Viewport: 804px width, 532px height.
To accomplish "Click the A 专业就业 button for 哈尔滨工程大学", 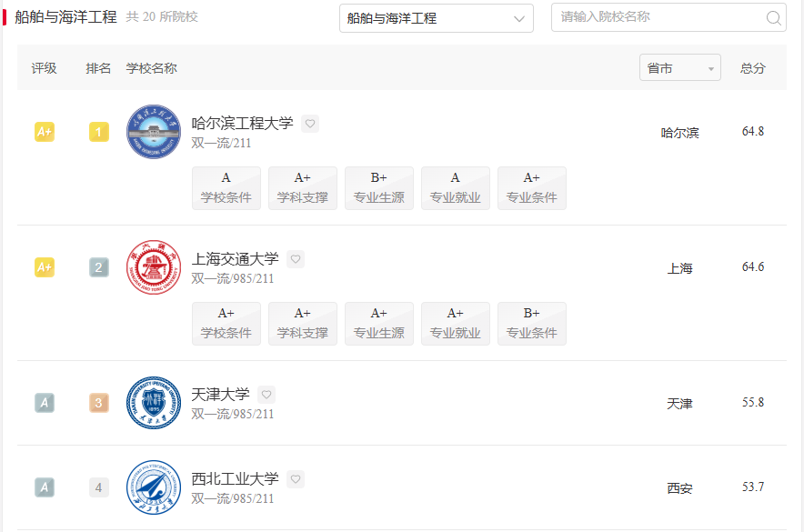I will pos(455,187).
